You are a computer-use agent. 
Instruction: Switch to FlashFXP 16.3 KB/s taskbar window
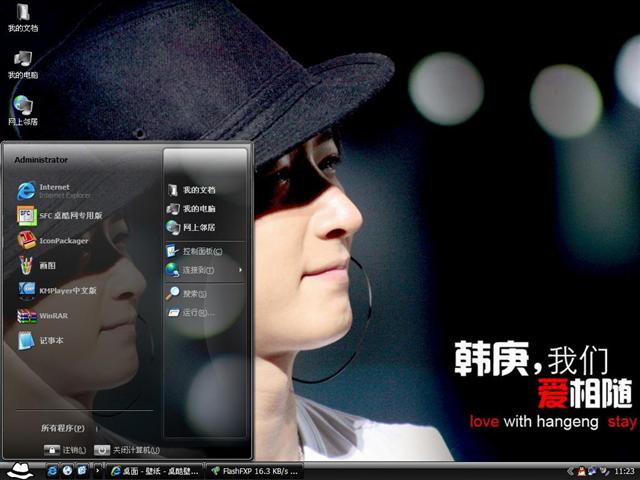pos(255,471)
